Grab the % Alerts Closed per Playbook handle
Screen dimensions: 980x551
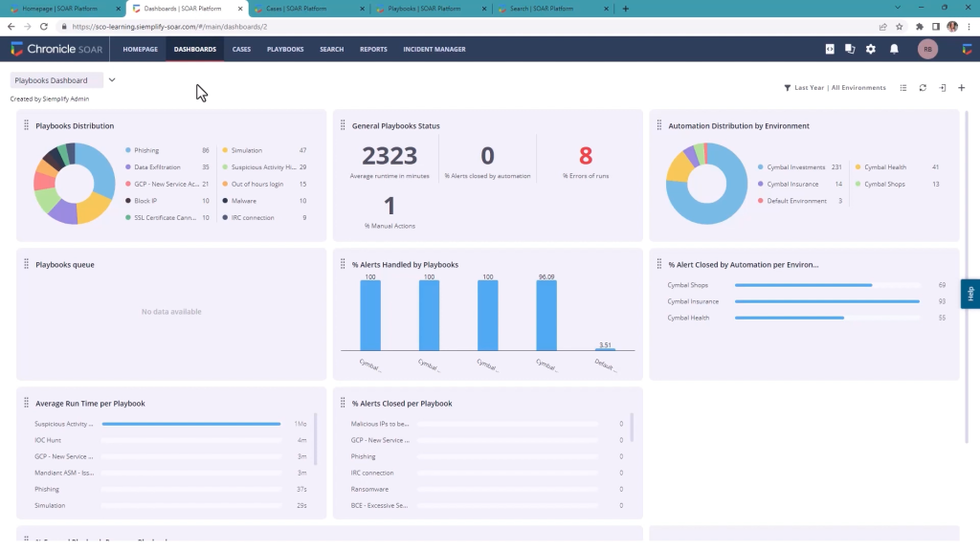point(343,403)
